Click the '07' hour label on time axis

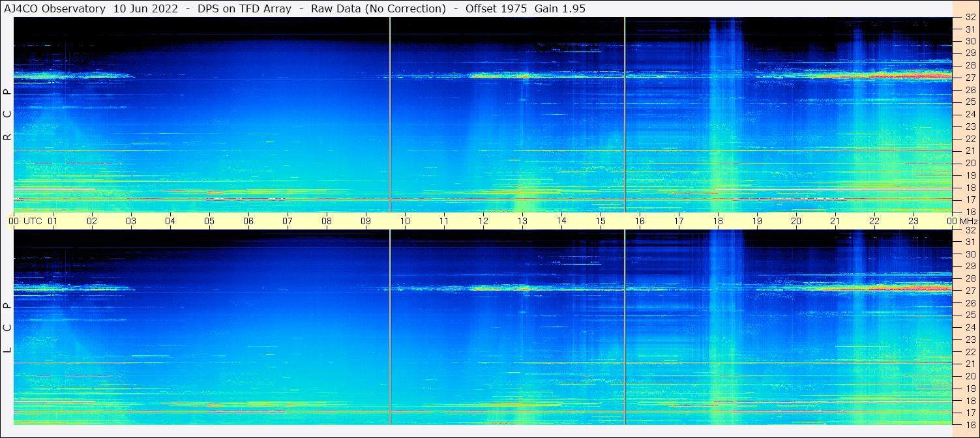coord(288,221)
